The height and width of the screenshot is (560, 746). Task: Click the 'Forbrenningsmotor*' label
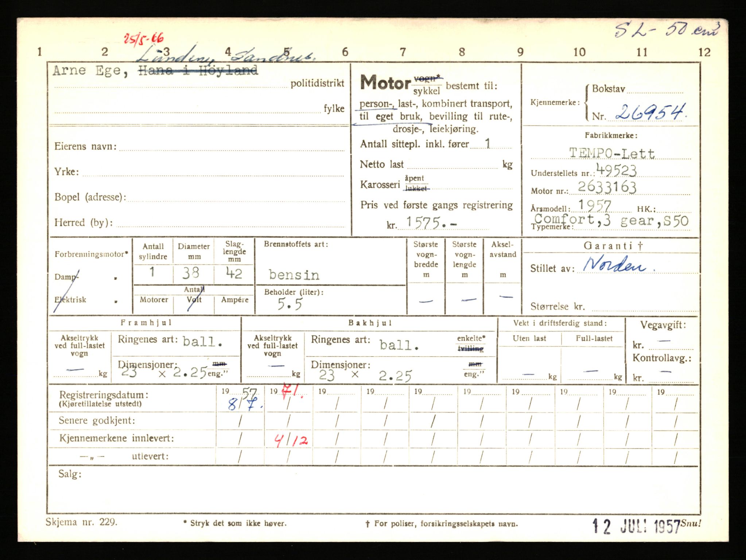(91, 254)
